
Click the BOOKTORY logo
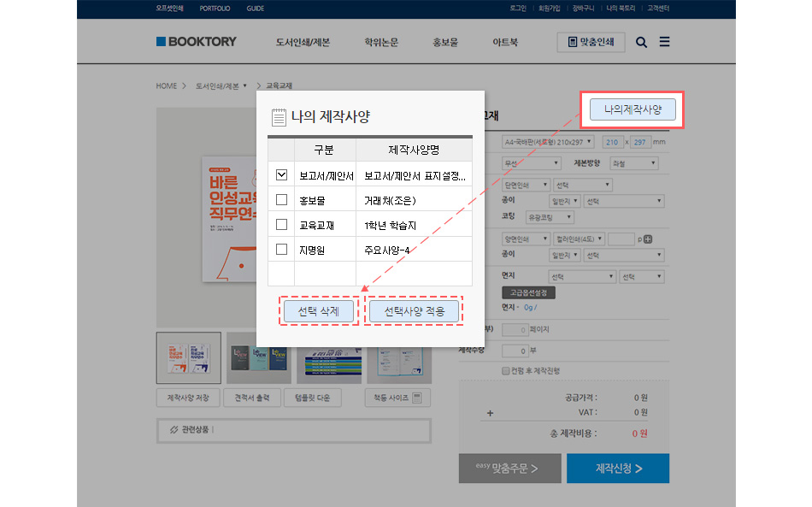(196, 41)
